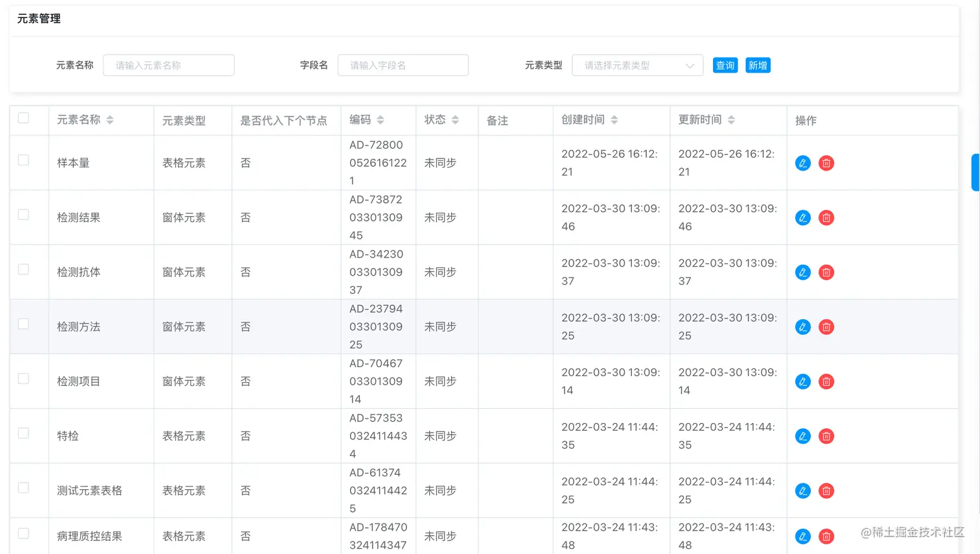Edit the 检测项目 row

(x=802, y=381)
